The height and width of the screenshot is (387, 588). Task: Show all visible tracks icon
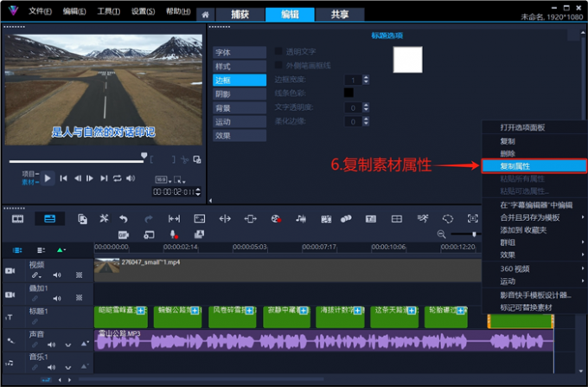coord(17,250)
